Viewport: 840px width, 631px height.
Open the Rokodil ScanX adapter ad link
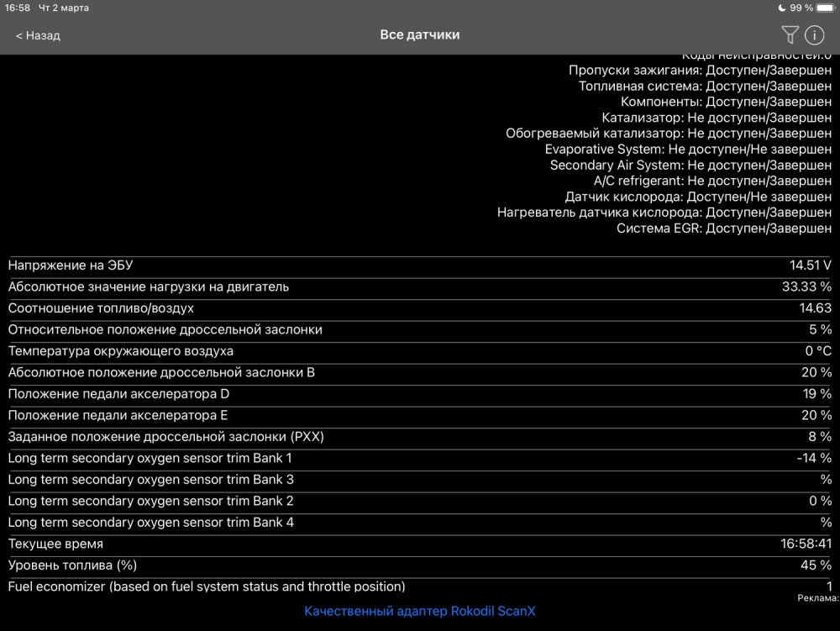click(419, 611)
